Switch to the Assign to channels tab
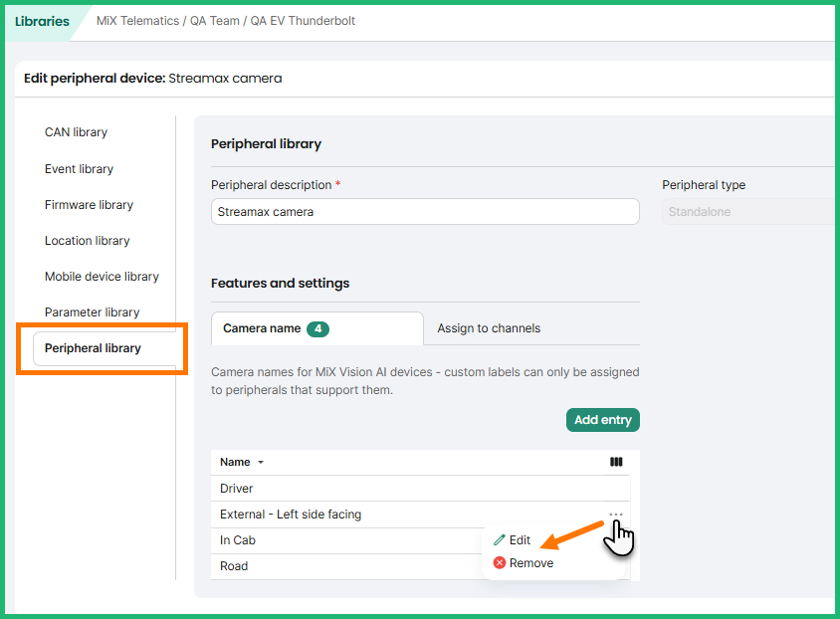The image size is (840, 619). (x=489, y=328)
